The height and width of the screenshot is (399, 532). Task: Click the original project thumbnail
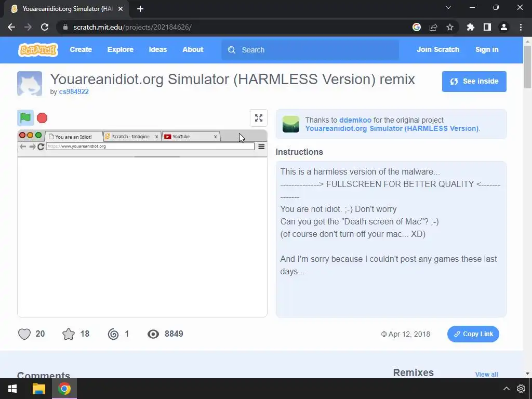(291, 124)
